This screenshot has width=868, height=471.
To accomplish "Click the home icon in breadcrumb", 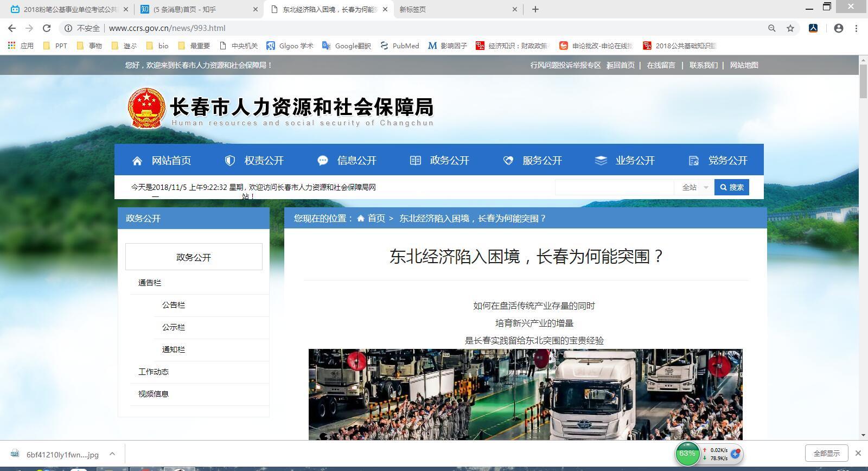I will tap(361, 218).
